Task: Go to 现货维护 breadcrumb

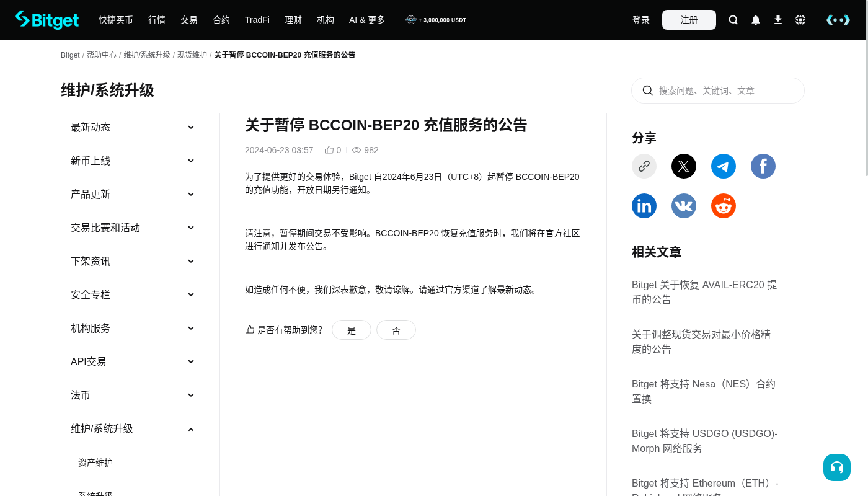Action: [192, 55]
